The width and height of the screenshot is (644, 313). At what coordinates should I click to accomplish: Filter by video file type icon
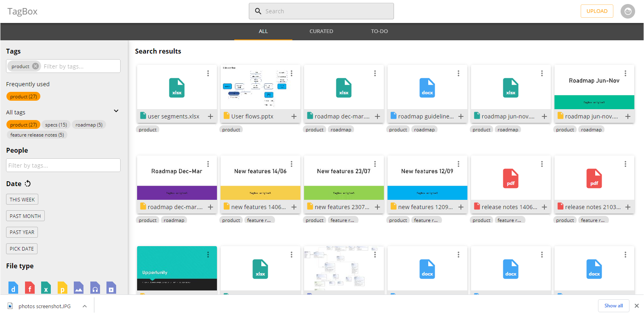(x=111, y=288)
